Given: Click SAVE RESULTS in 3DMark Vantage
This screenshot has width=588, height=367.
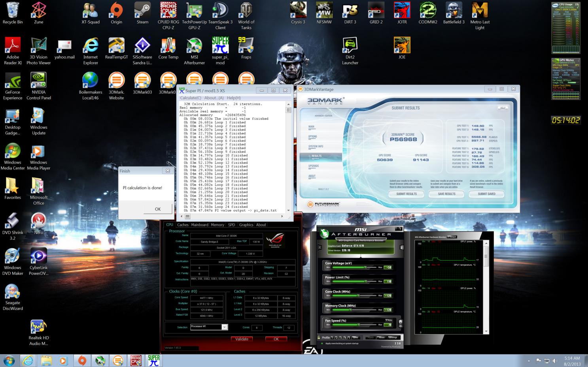Looking at the screenshot, I should 446,194.
